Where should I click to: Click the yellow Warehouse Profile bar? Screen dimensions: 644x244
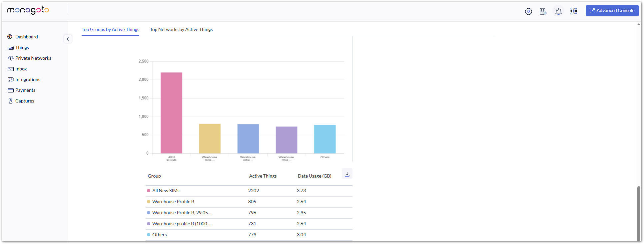tap(210, 139)
